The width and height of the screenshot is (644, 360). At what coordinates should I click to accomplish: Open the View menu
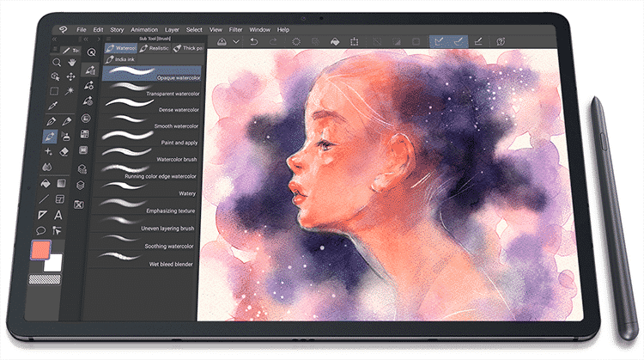[x=216, y=29]
